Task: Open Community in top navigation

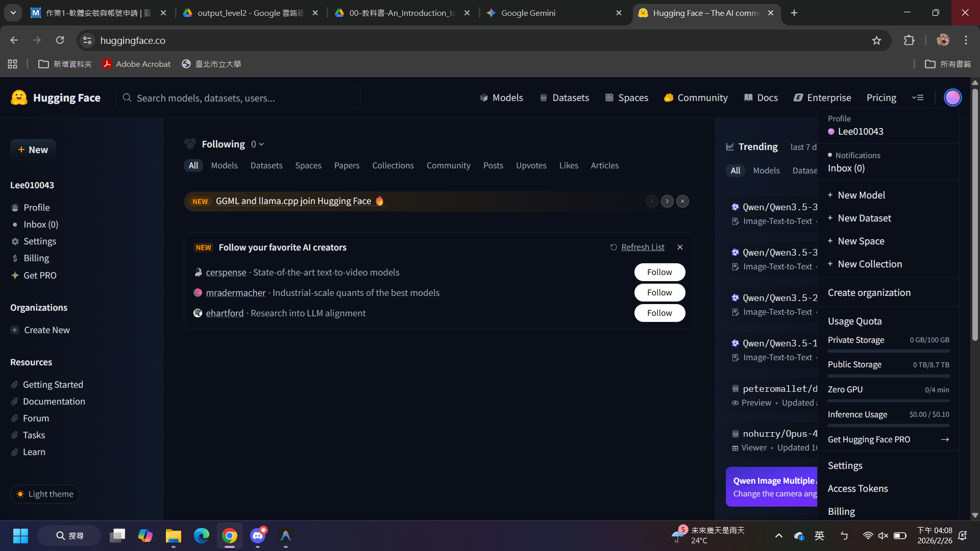Action: [696, 97]
